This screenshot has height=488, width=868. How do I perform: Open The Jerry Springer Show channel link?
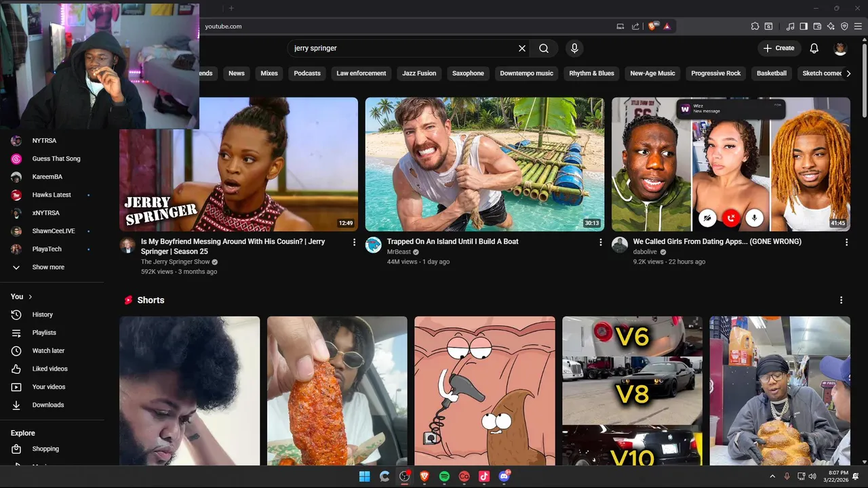coord(175,262)
